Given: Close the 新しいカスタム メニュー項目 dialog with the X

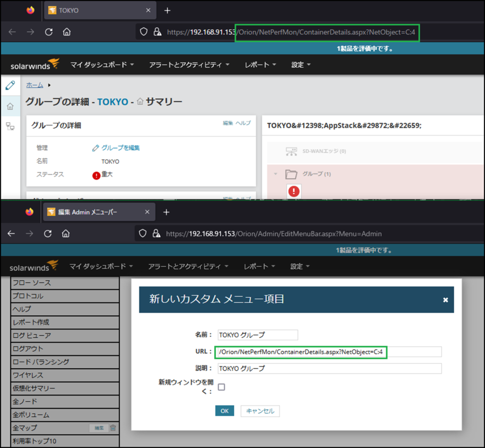Looking at the screenshot, I should coord(445,300).
